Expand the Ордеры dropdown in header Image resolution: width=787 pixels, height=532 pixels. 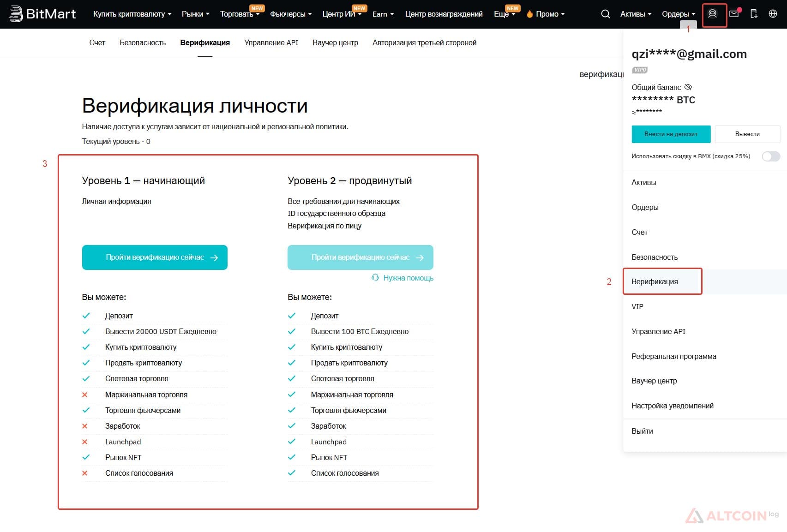(679, 14)
